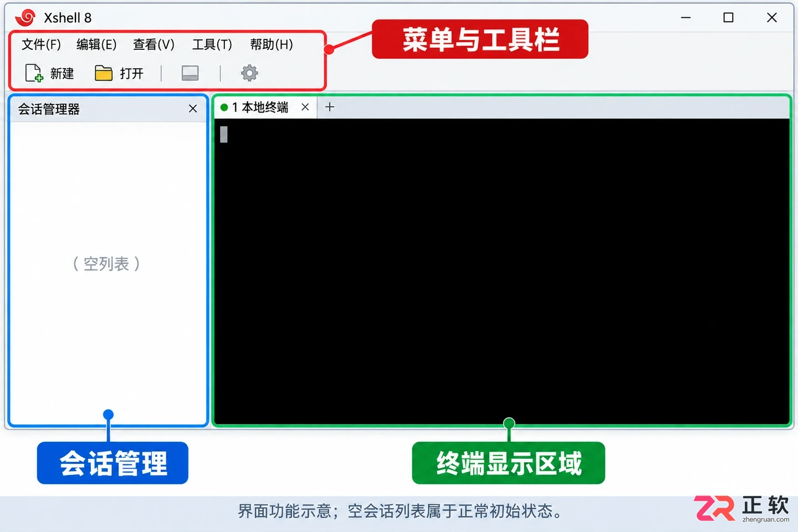
Task: Click the 打开 folder icon
Action: [x=104, y=73]
